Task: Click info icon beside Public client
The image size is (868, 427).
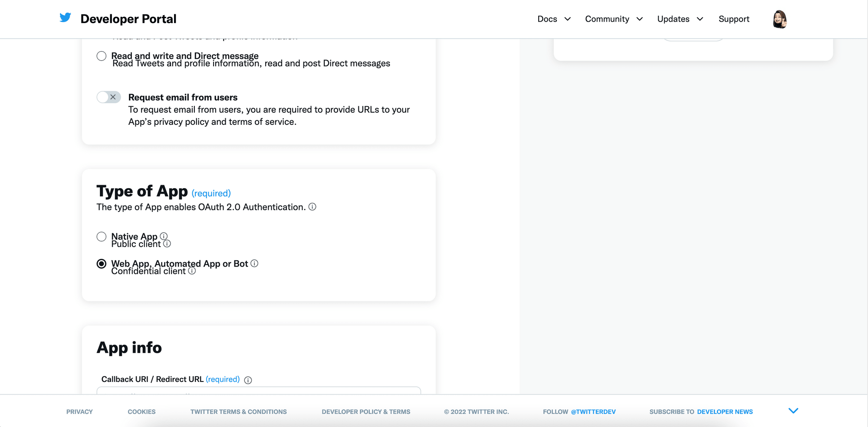Action: (x=167, y=244)
